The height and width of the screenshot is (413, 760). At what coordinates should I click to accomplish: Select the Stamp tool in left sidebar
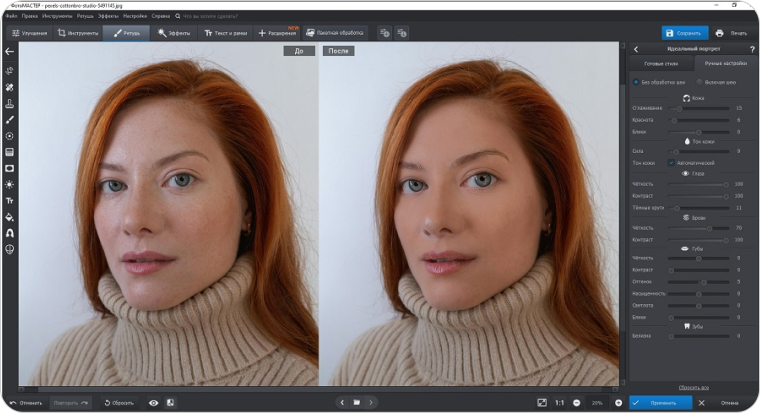coord(9,103)
